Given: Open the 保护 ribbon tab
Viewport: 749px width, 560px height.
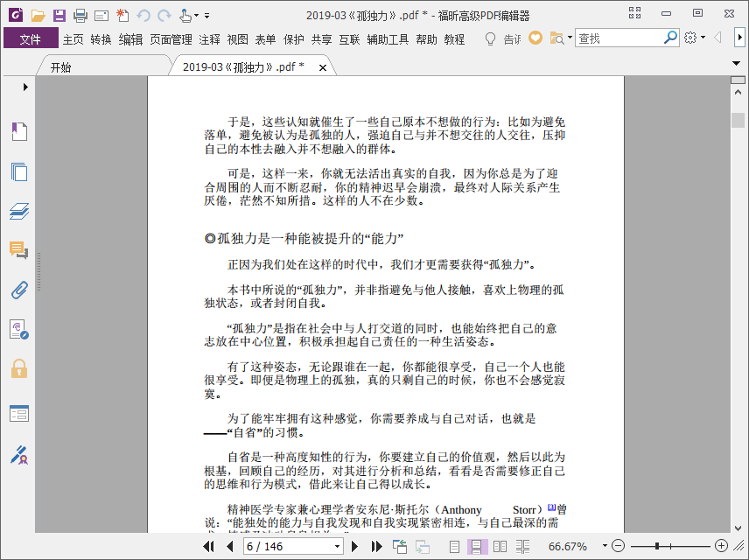Looking at the screenshot, I should click(x=293, y=39).
